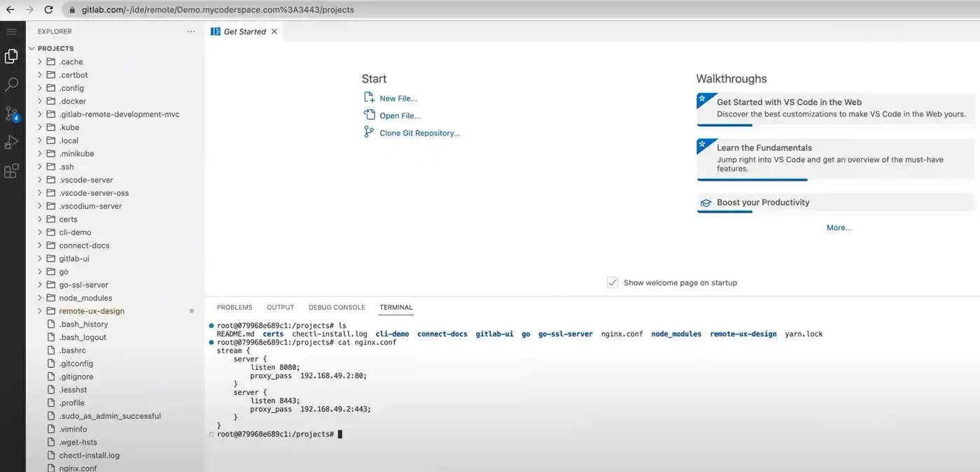Open the Explorer view icon
980x472 pixels.
point(11,57)
